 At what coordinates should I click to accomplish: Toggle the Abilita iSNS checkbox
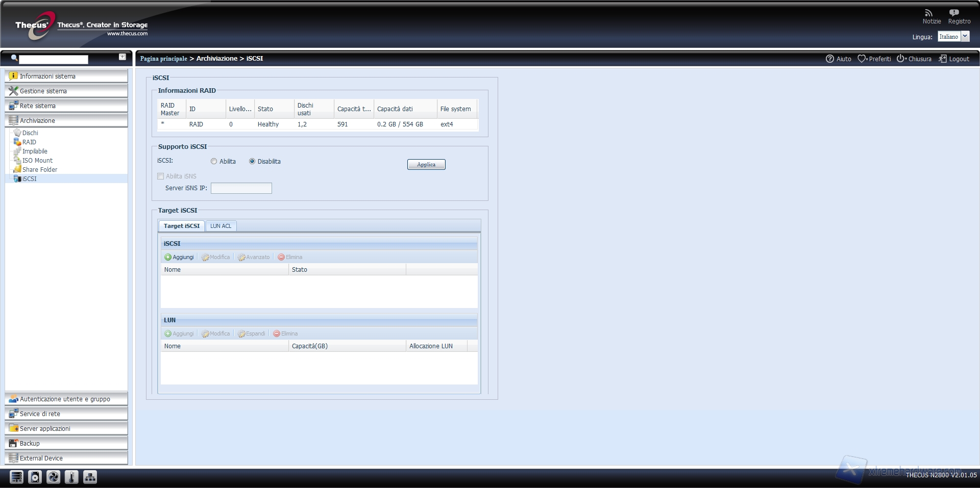point(161,176)
